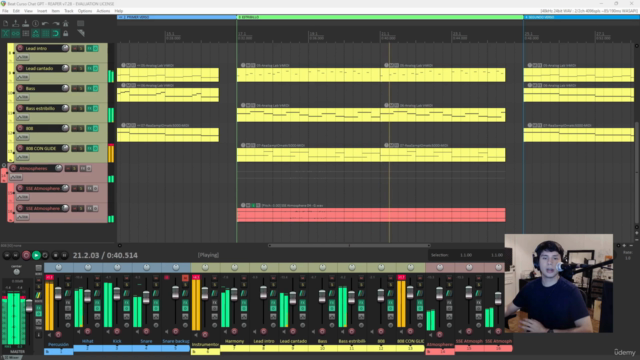Open the Options menu
Image resolution: width=640 pixels, height=360 pixels.
point(84,11)
